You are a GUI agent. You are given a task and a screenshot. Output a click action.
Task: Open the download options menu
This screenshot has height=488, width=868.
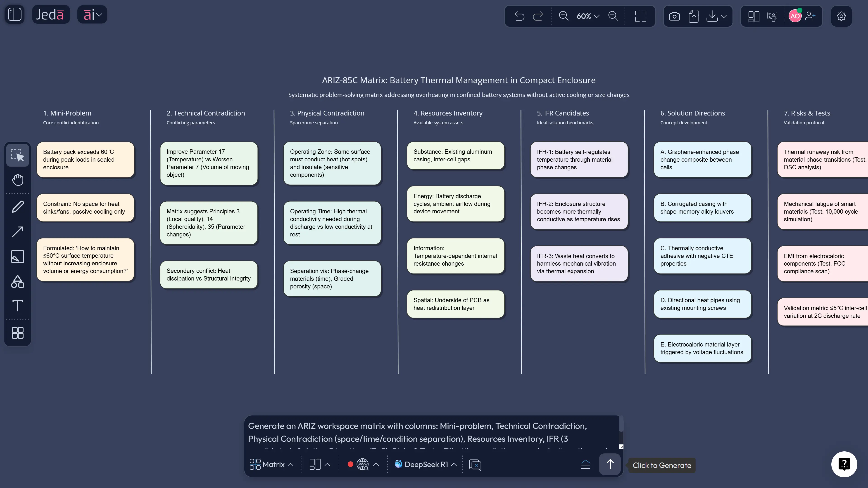click(x=717, y=16)
